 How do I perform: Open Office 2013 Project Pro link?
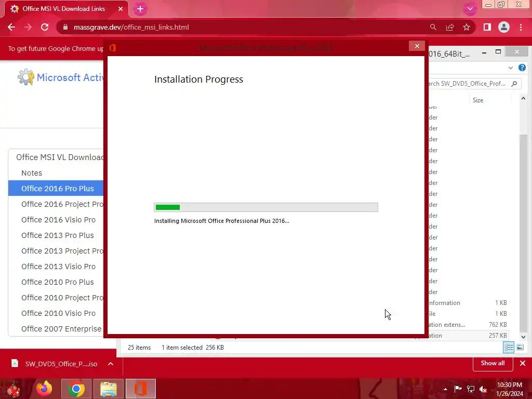(x=62, y=251)
